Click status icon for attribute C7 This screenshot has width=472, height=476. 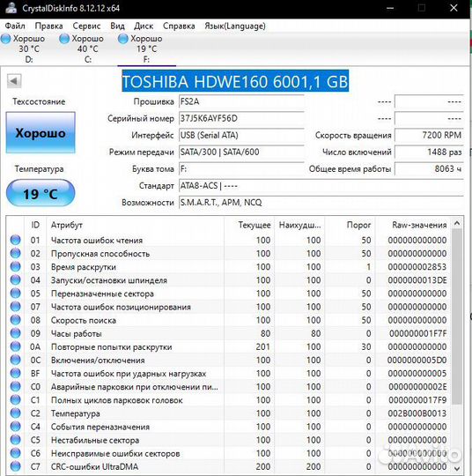[16, 466]
